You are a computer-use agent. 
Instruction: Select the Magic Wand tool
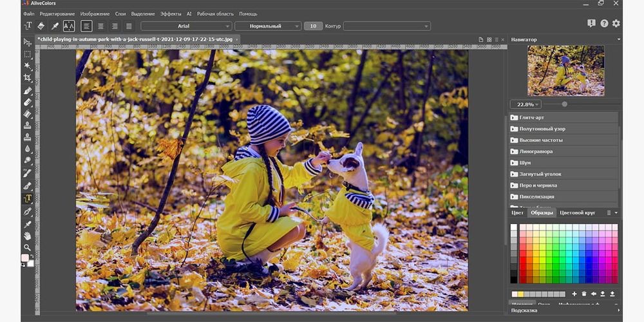(x=28, y=66)
